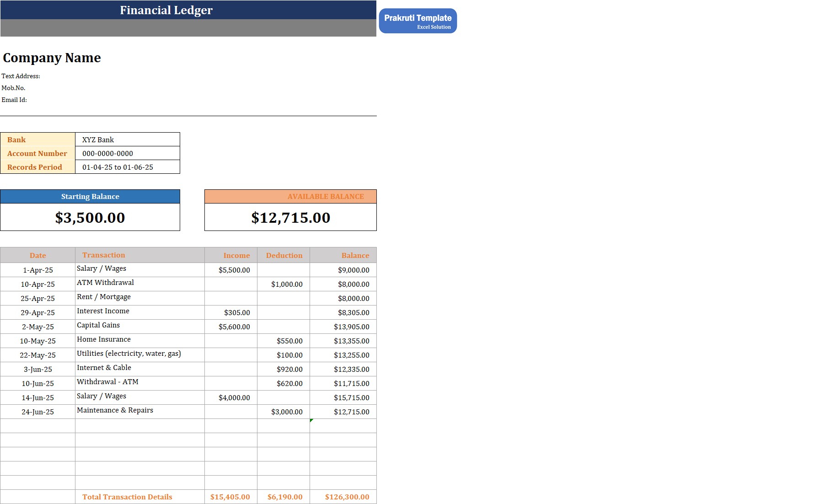Select the $3,500.00 starting balance value
The image size is (819, 504).
point(90,217)
